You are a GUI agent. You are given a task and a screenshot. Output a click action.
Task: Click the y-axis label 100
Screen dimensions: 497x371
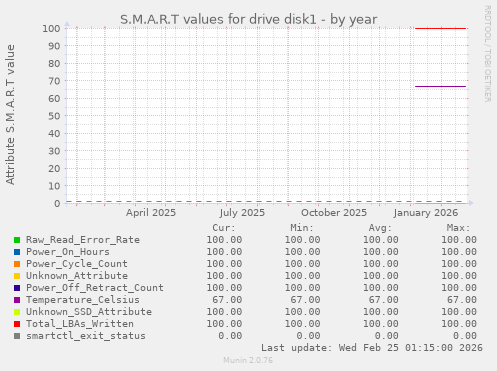point(51,28)
